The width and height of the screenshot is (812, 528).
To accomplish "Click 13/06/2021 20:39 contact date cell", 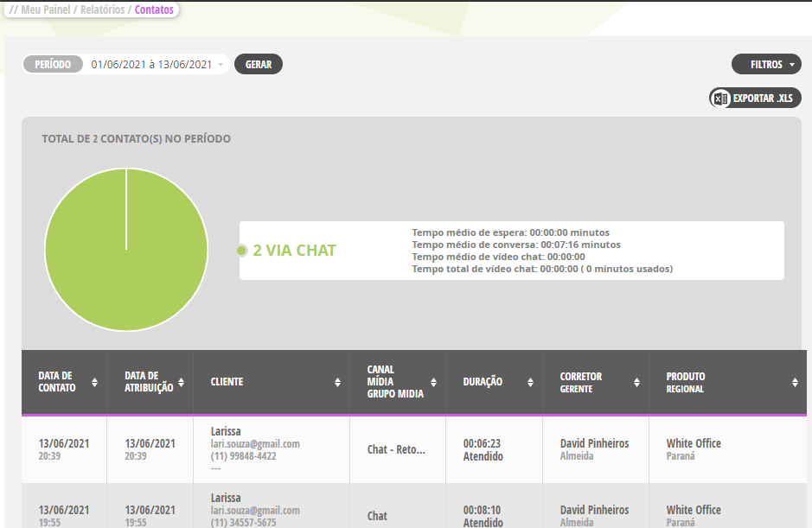I will (64, 450).
